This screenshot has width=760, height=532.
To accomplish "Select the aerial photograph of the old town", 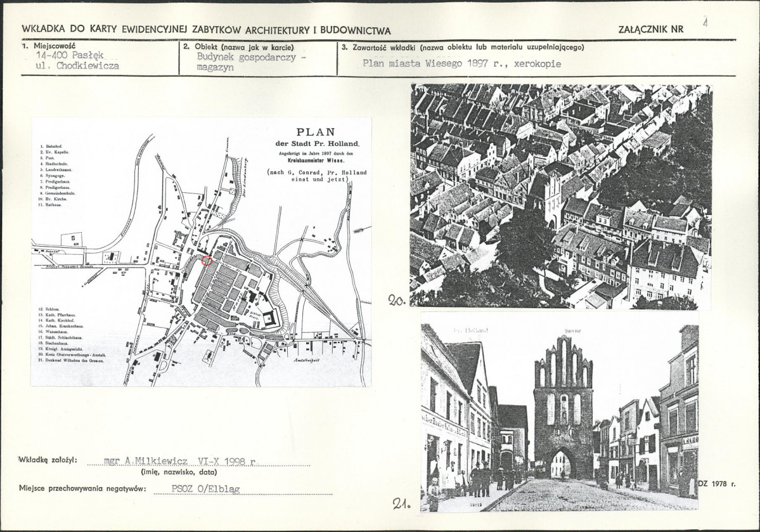I will (x=561, y=196).
